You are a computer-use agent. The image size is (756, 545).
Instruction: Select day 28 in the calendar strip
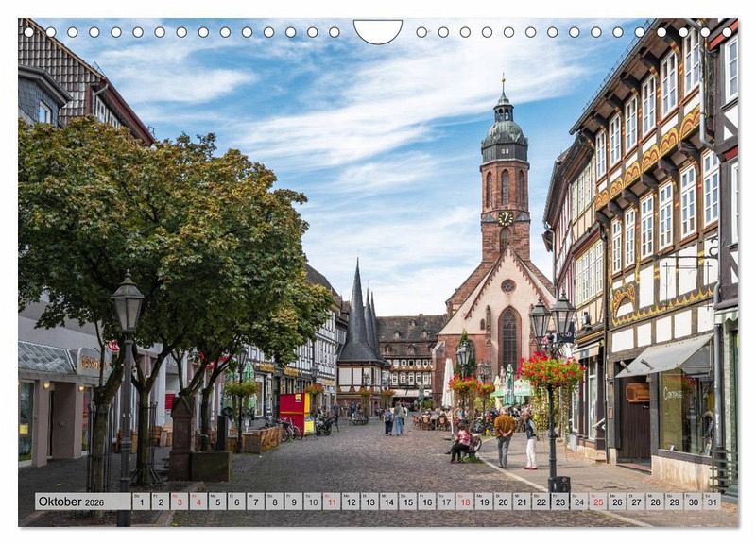tap(654, 502)
